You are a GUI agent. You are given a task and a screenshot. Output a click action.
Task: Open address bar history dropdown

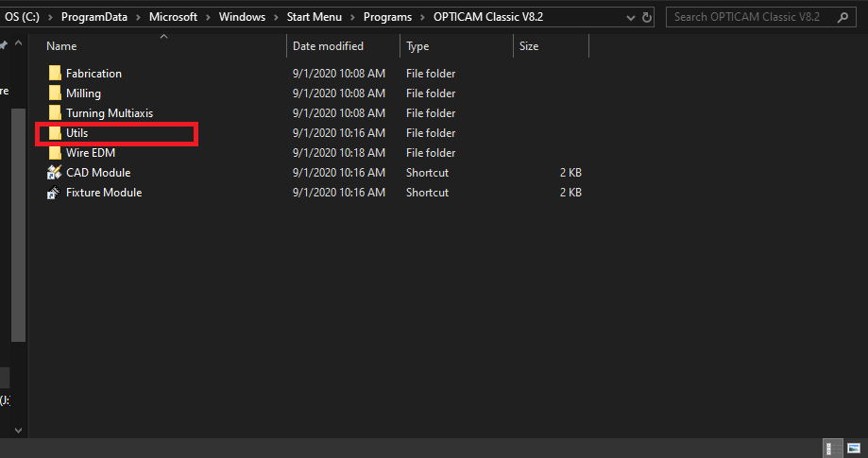(631, 18)
